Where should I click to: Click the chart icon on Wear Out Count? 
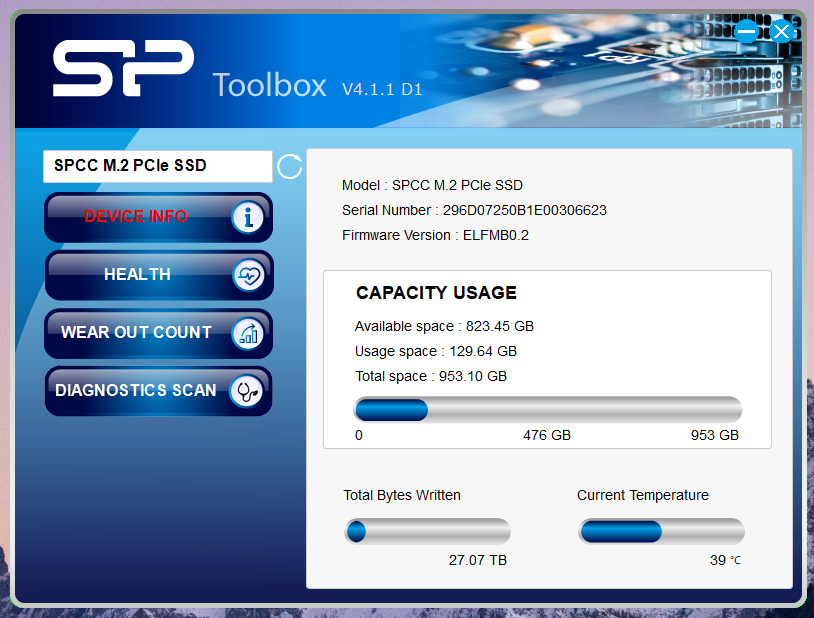pos(248,333)
